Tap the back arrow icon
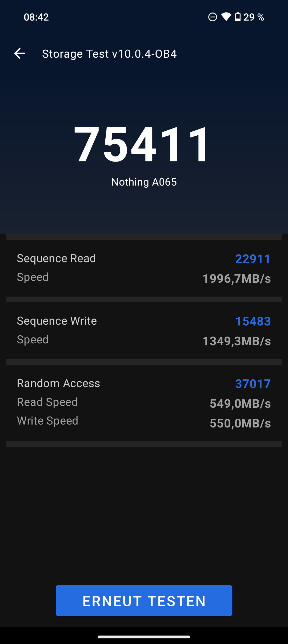This screenshot has height=644, width=288. [x=20, y=53]
